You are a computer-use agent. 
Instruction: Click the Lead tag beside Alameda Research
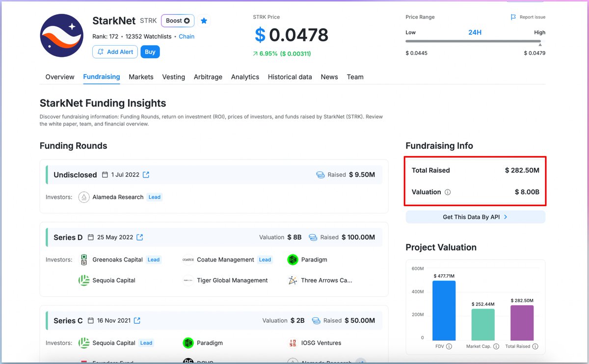(155, 197)
